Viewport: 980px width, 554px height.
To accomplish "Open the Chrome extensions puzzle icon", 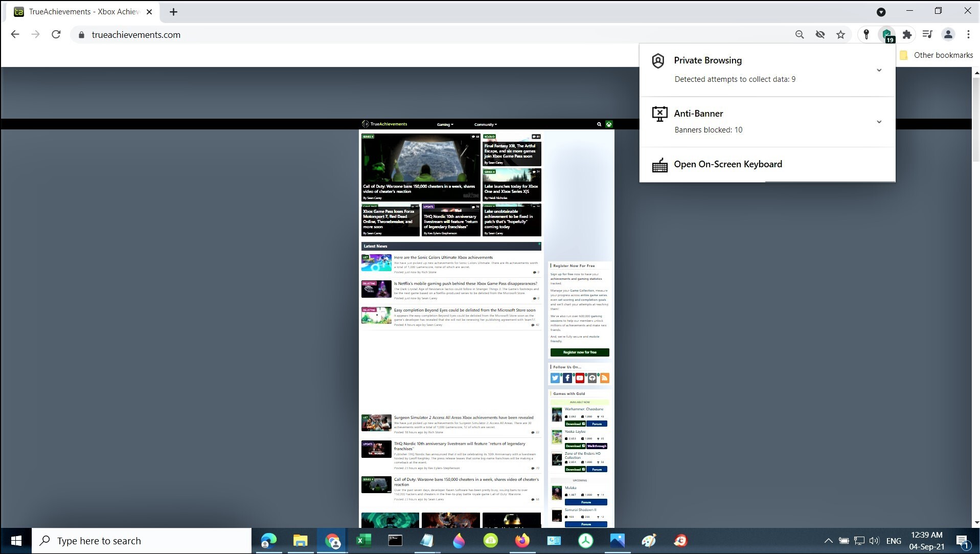I will click(x=907, y=35).
